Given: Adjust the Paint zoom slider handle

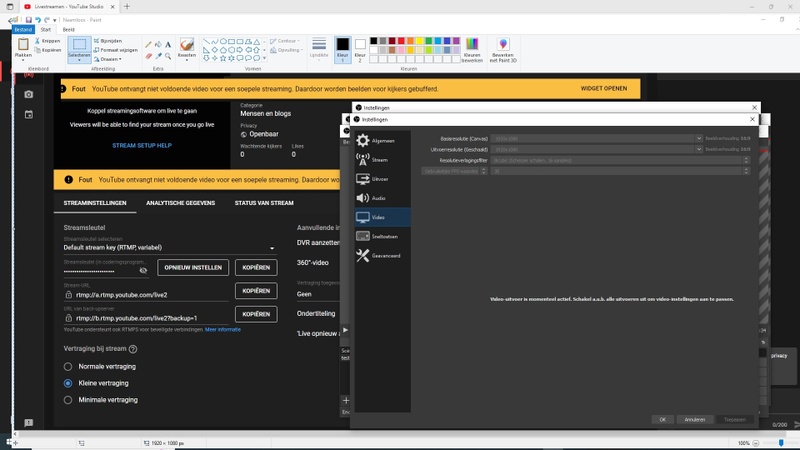Looking at the screenshot, I should click(x=781, y=443).
